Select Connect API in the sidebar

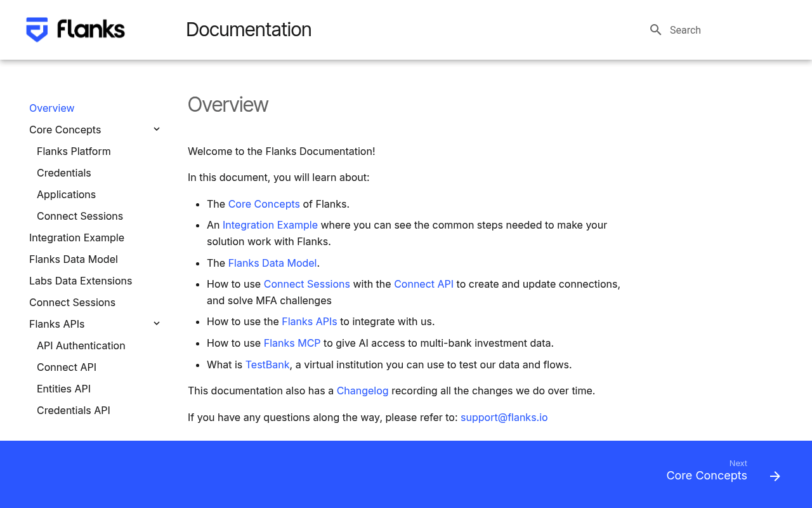pyautogui.click(x=67, y=367)
